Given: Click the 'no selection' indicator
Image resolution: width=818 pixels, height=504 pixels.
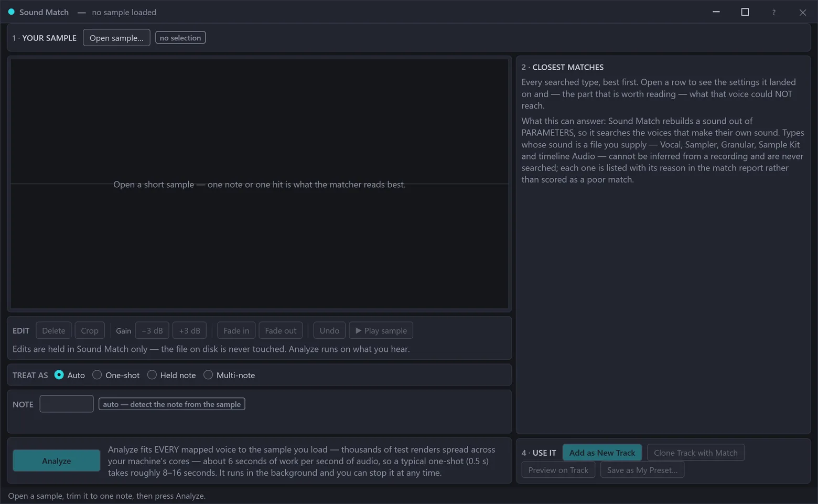Looking at the screenshot, I should click(180, 38).
